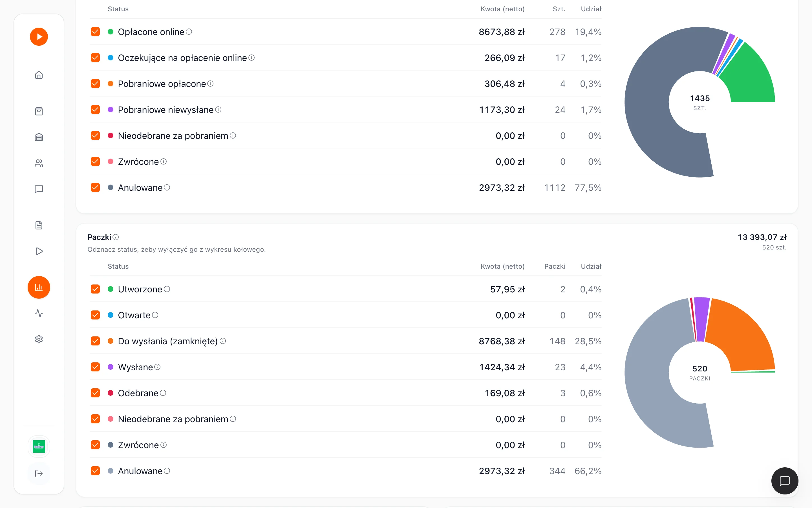This screenshot has height=508, width=812.
Task: Open the settings gear icon
Action: click(39, 339)
